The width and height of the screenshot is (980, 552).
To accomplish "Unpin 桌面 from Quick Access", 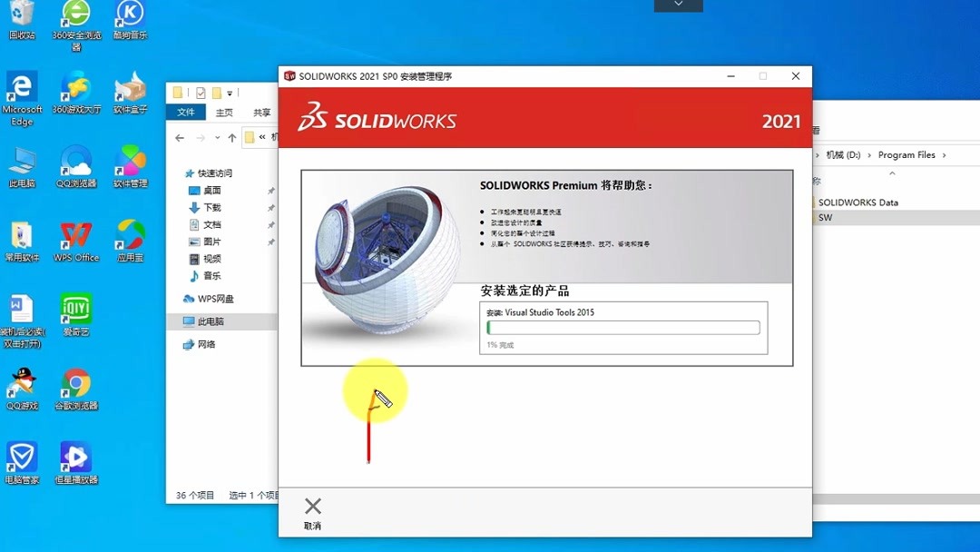I will (x=272, y=191).
